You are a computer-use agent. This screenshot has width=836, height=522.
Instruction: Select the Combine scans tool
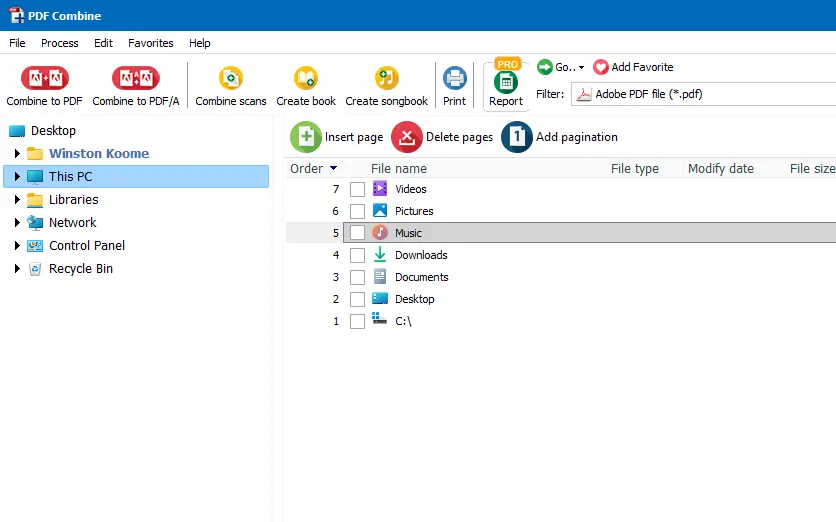pos(231,79)
